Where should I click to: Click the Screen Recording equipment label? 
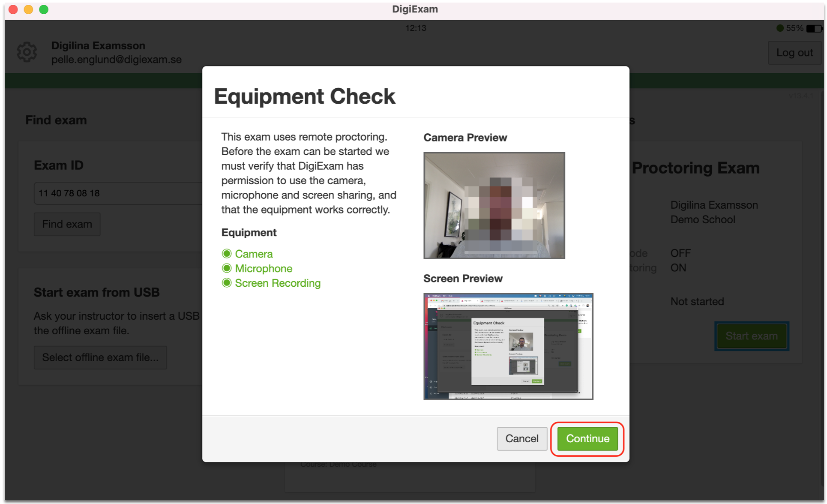pyautogui.click(x=278, y=283)
